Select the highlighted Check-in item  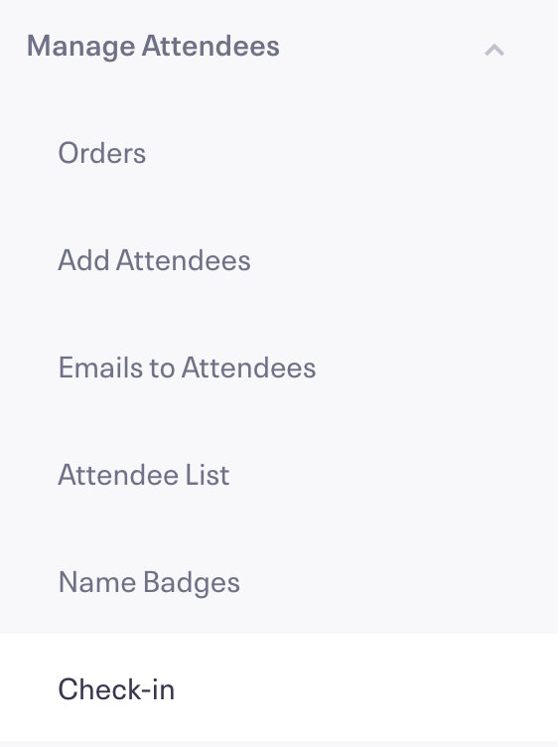click(279, 687)
